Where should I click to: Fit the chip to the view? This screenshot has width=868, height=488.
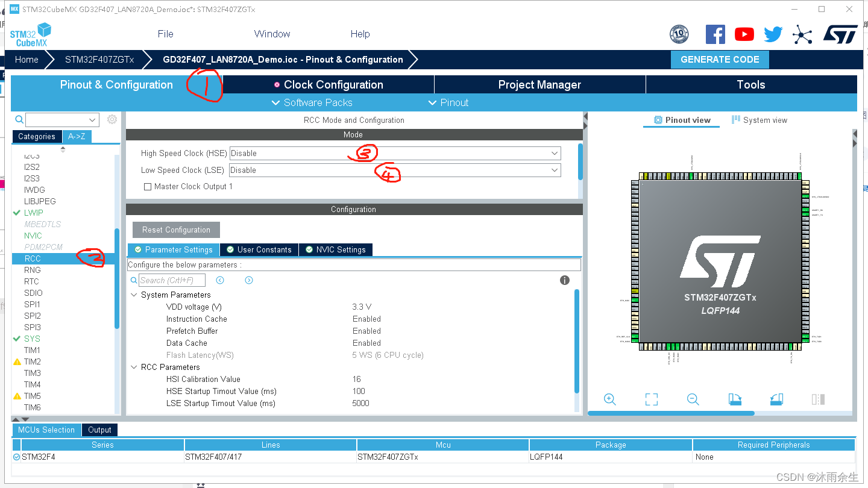[x=651, y=399]
